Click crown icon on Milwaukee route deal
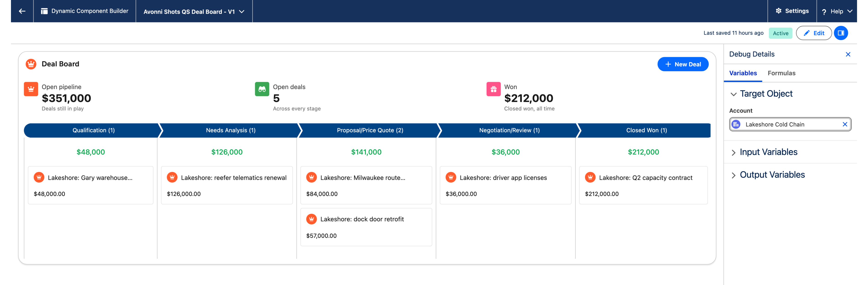The image size is (868, 285). 311,177
